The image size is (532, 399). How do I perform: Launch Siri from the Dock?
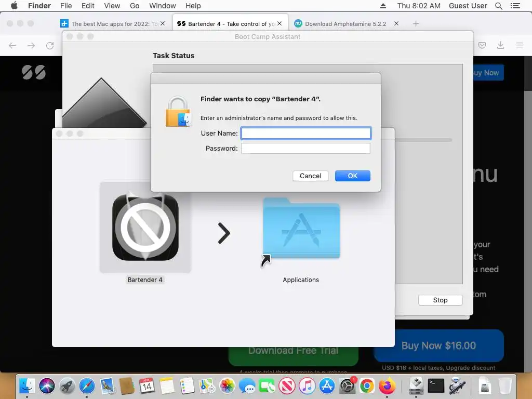click(47, 386)
